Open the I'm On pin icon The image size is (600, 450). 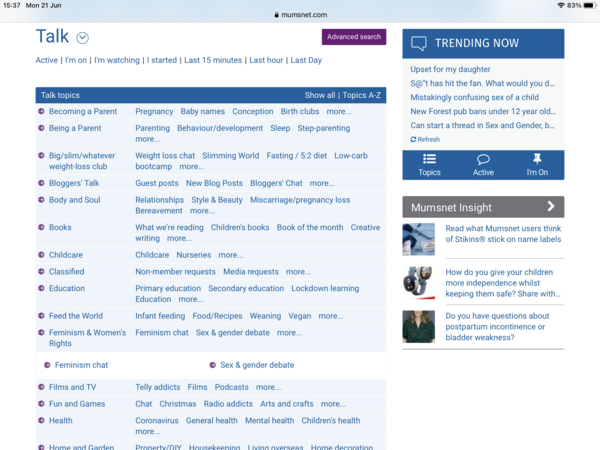click(x=537, y=158)
